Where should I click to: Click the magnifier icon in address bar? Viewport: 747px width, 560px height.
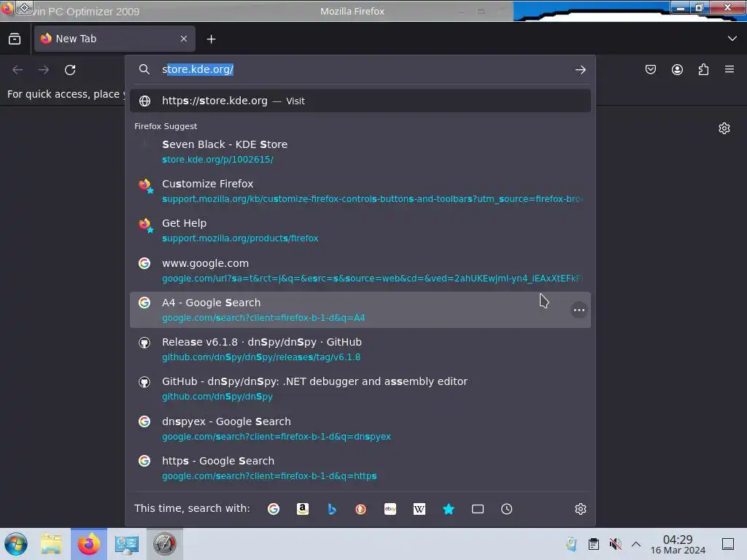(x=144, y=69)
